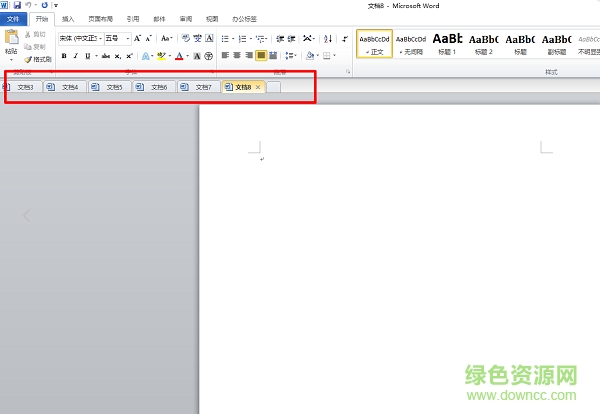The image size is (600, 414).
Task: Toggle subscript formatting
Action: coord(118,56)
